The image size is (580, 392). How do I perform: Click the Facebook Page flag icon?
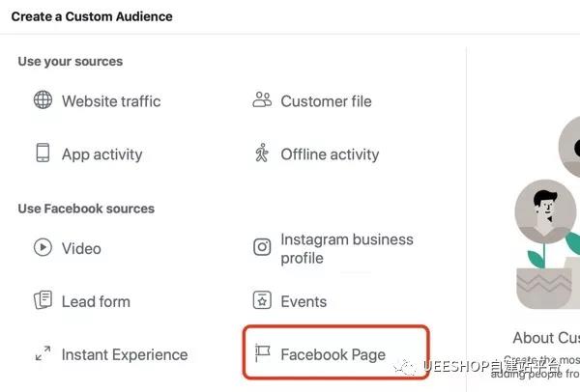[262, 354]
